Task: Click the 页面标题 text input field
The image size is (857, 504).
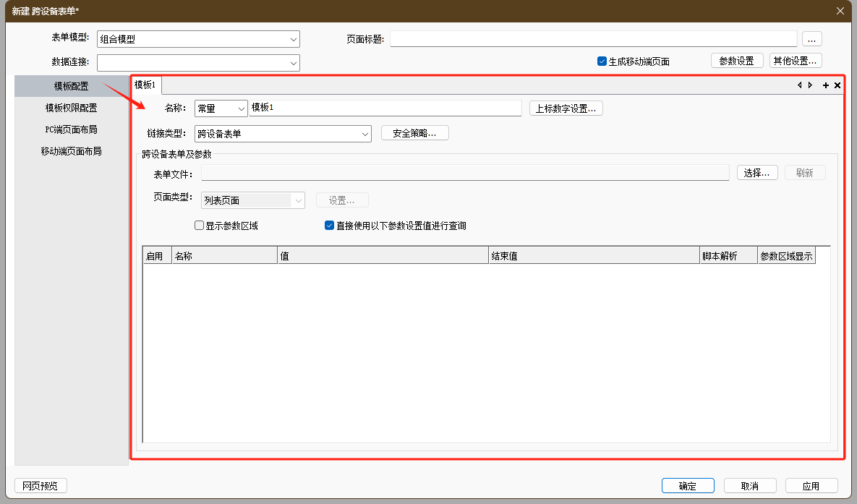Action: 593,39
